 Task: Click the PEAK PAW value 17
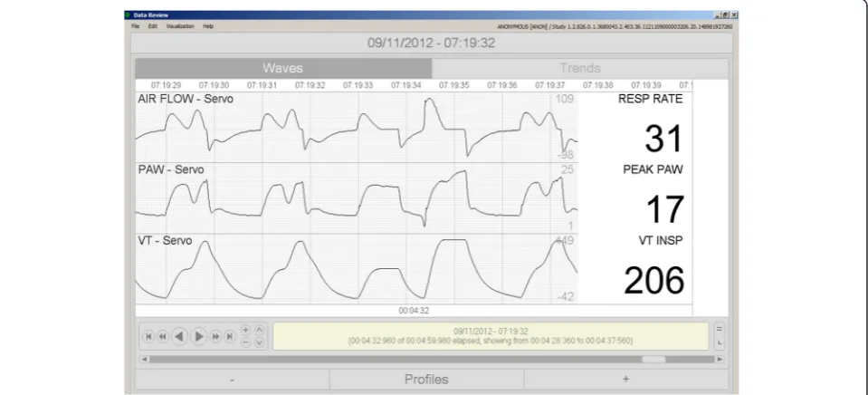pos(665,209)
